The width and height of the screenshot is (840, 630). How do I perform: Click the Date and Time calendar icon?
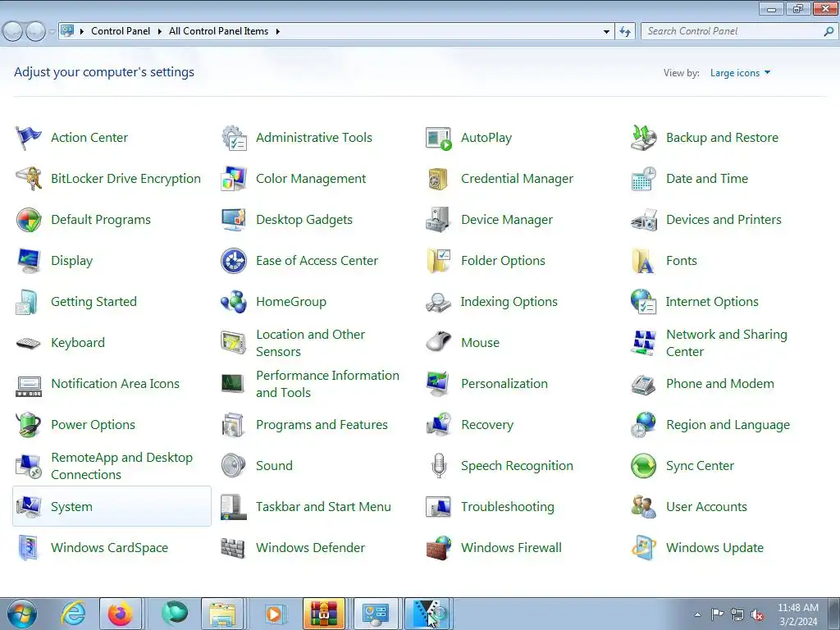[x=643, y=179]
